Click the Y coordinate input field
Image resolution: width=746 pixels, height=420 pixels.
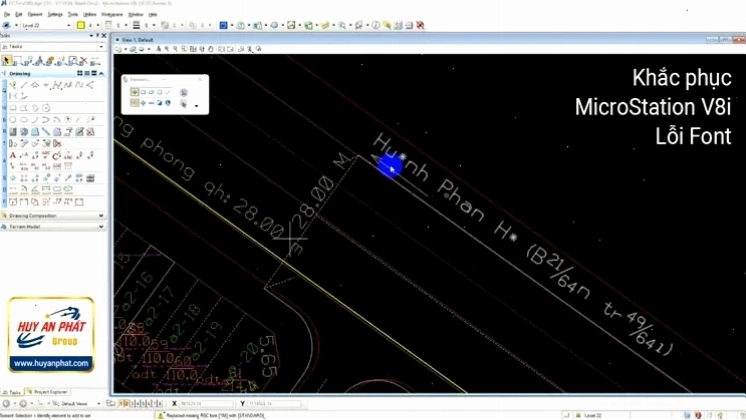point(275,403)
